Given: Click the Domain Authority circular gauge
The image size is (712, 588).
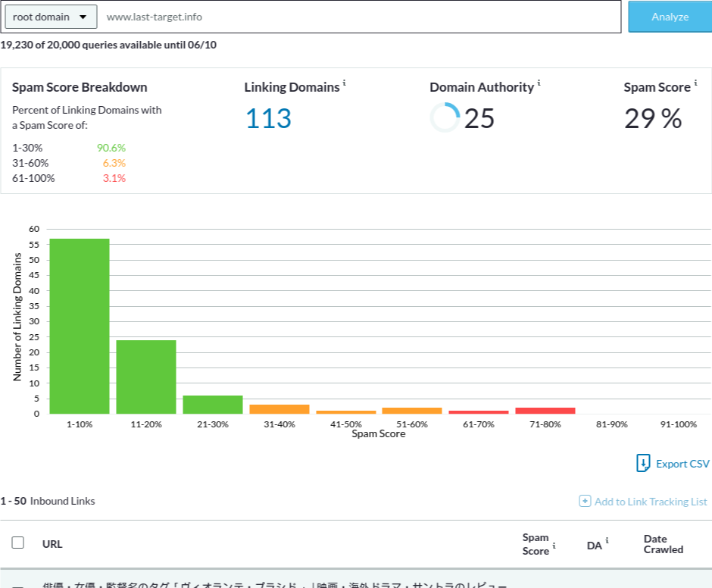Looking at the screenshot, I should [445, 118].
